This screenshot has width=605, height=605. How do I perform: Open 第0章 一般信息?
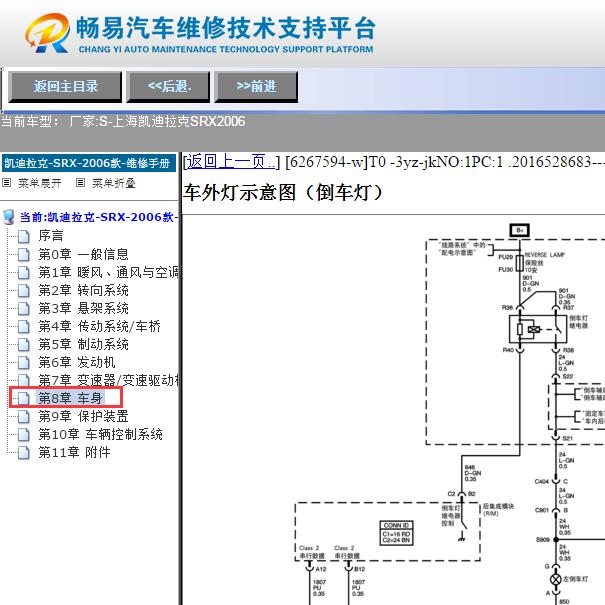(x=83, y=254)
